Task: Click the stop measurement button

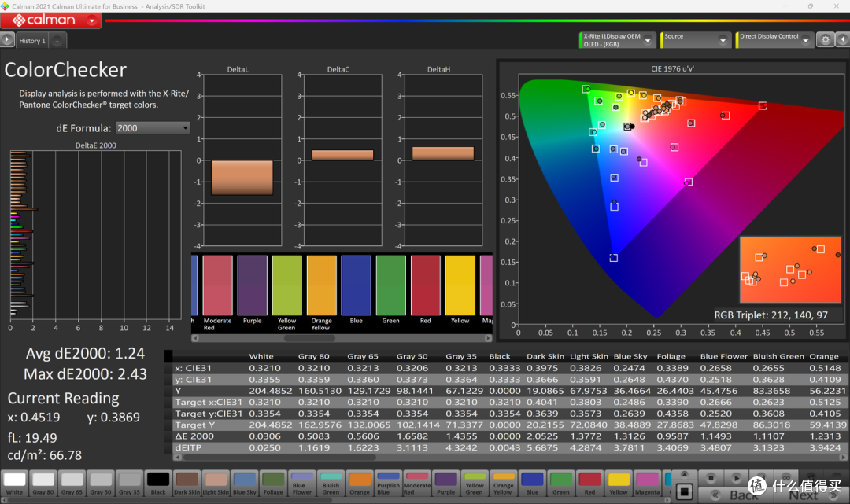Action: coord(711,478)
